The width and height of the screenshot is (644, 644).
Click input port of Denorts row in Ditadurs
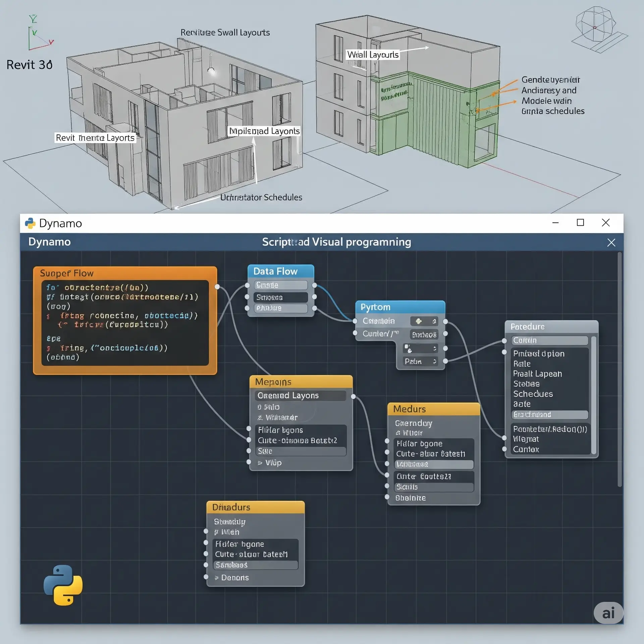pyautogui.click(x=206, y=577)
